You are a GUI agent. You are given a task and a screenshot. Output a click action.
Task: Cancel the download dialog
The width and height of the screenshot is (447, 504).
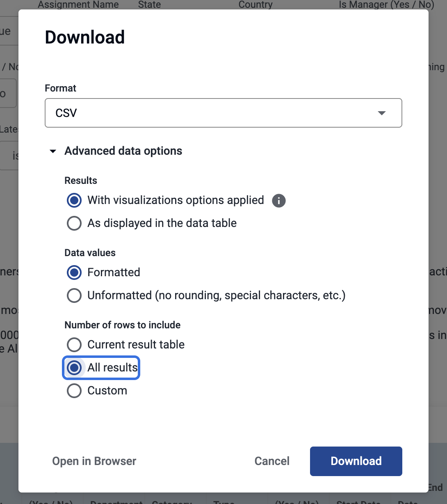click(x=272, y=461)
